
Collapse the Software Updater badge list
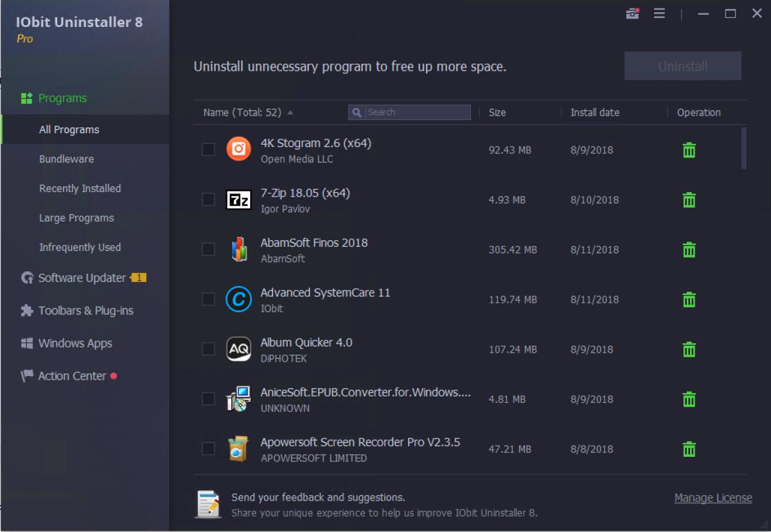tap(139, 278)
